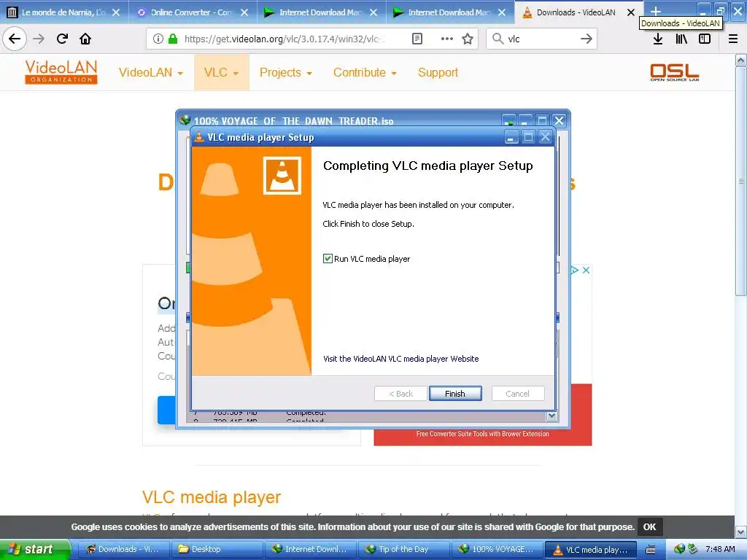Expand the Projects navigation dropdown

285,72
